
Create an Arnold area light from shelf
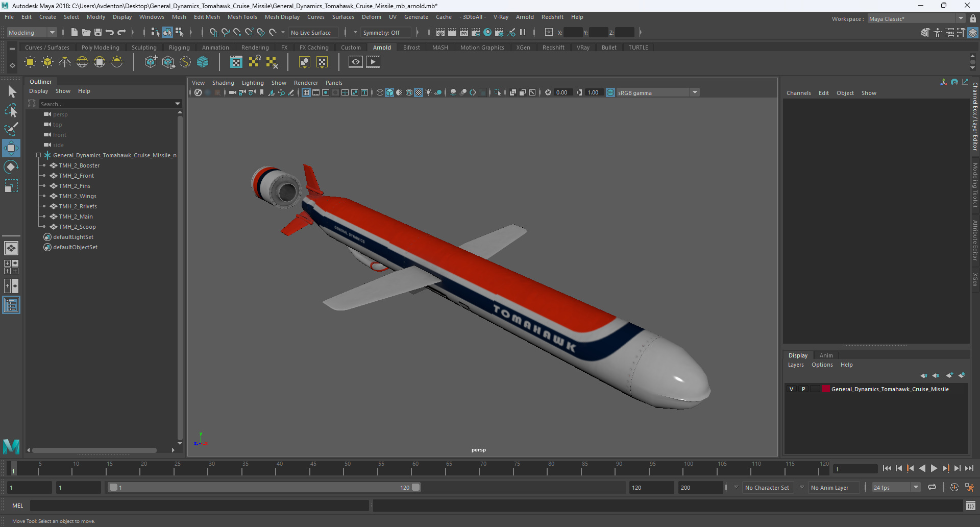(x=30, y=62)
